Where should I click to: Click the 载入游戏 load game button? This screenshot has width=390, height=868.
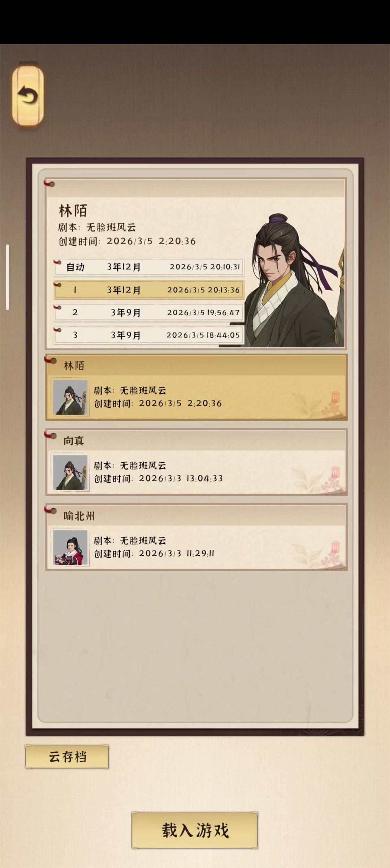tap(194, 830)
